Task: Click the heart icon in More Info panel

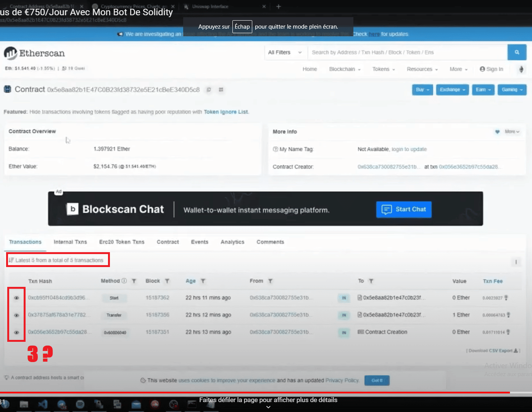Action: pyautogui.click(x=497, y=132)
